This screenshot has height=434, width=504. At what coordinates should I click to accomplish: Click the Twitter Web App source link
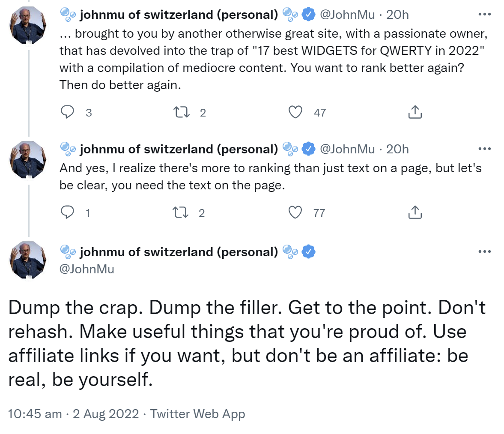click(198, 414)
